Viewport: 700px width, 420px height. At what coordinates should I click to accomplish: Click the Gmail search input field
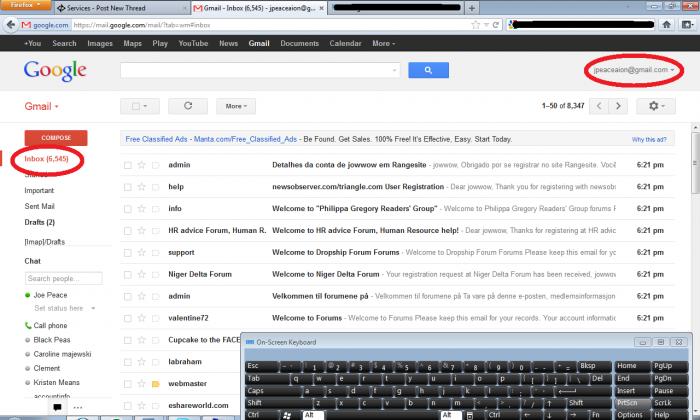[257, 70]
